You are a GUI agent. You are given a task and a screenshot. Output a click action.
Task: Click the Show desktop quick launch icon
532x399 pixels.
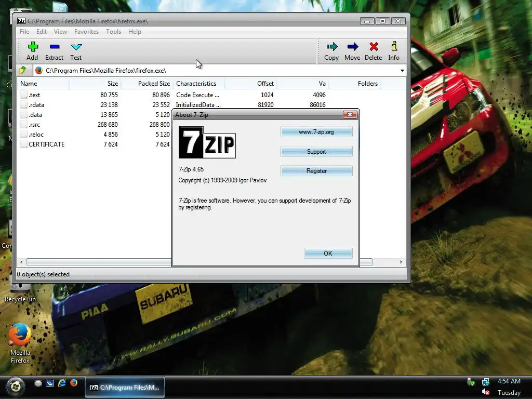[x=38, y=383]
